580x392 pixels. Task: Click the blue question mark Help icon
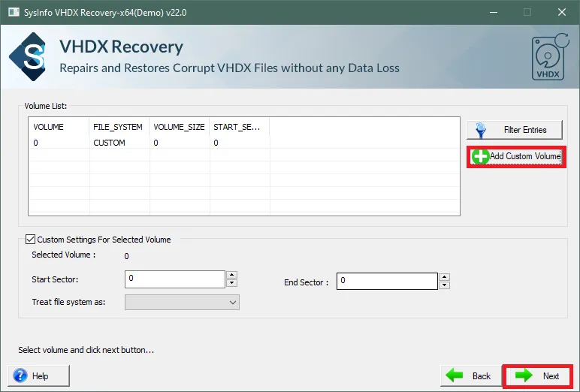point(20,375)
